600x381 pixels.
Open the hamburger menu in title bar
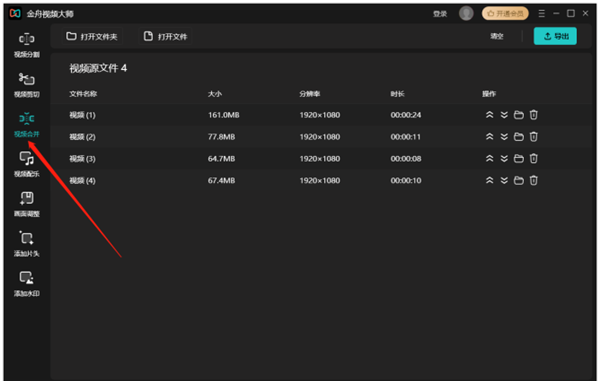pos(541,13)
